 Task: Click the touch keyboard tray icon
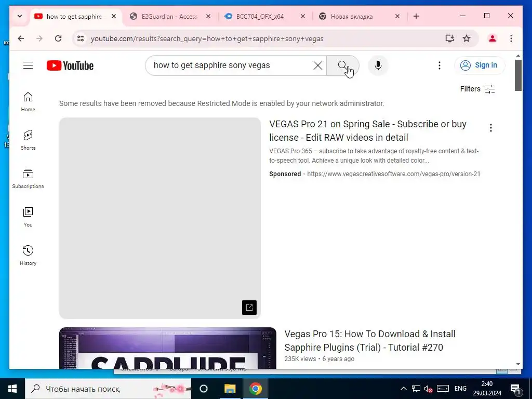pos(443,389)
